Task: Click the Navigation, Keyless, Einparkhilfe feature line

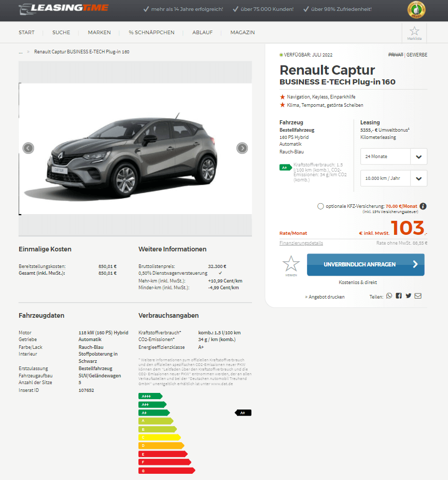Action: coord(321,97)
